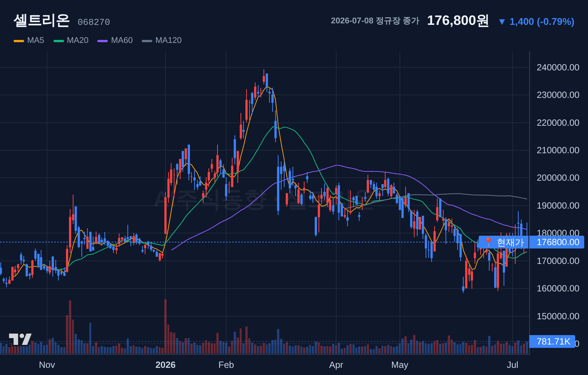
Task: Click the 1,400 (-0.79%) change text
Action: (542, 22)
